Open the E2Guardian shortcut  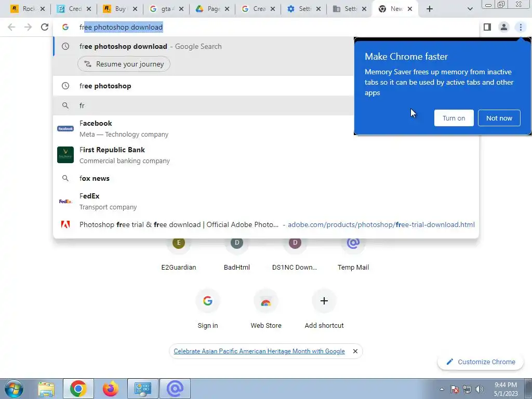pyautogui.click(x=179, y=255)
